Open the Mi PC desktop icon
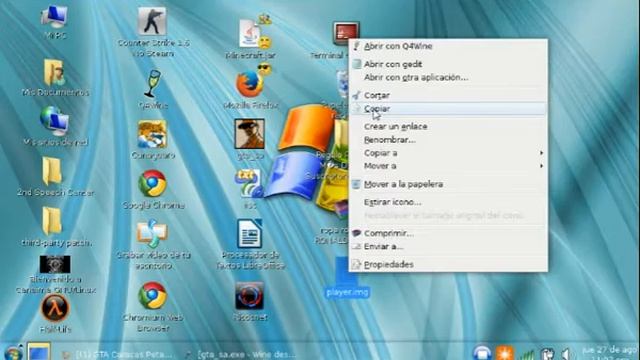Viewport: 640px width, 360px height. tap(55, 17)
